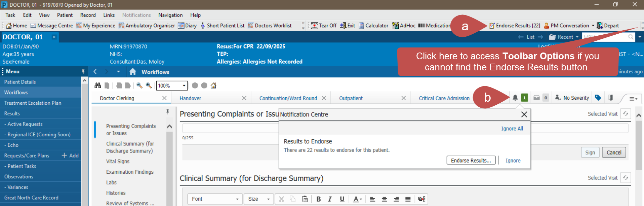Switch to the Handover tab

pyautogui.click(x=190, y=98)
